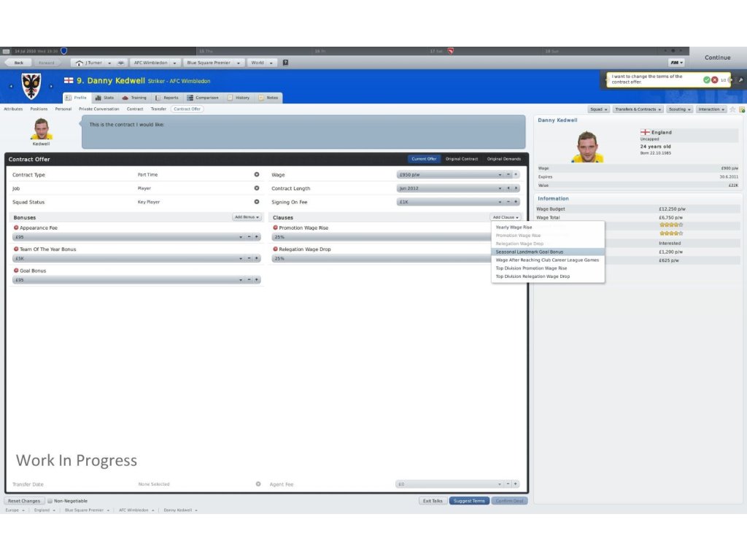Go to the previous player arrow
The height and width of the screenshot is (560, 747).
coord(11,86)
